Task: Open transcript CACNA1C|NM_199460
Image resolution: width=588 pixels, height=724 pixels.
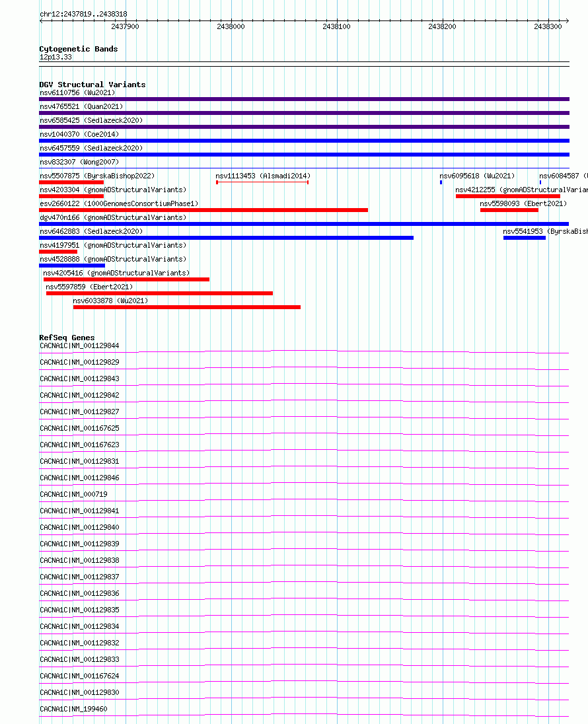Action: (x=73, y=709)
